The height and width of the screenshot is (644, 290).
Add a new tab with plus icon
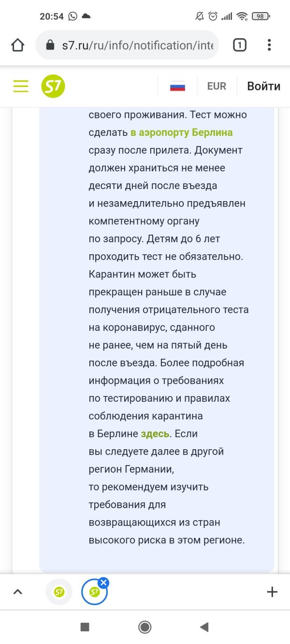click(272, 592)
